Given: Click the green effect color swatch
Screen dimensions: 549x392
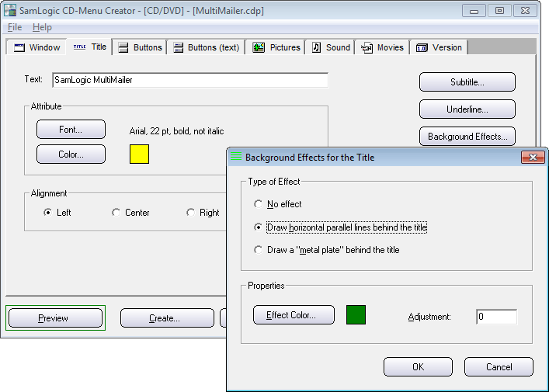Looking at the screenshot, I should [356, 314].
